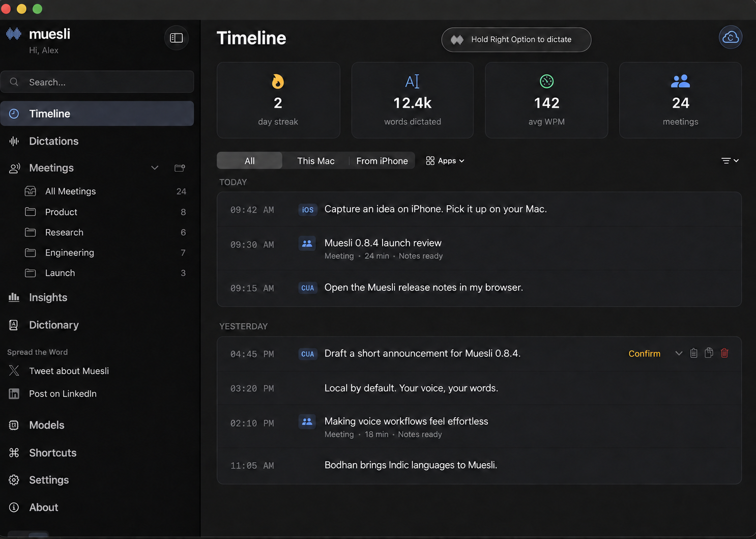Select Timeline in the sidebar
This screenshot has width=756, height=539.
pyautogui.click(x=97, y=114)
